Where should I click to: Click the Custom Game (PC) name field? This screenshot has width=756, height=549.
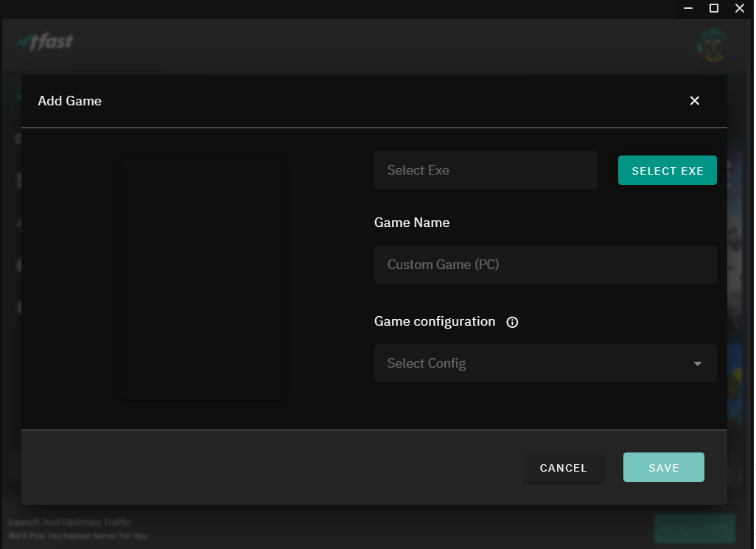[545, 265]
